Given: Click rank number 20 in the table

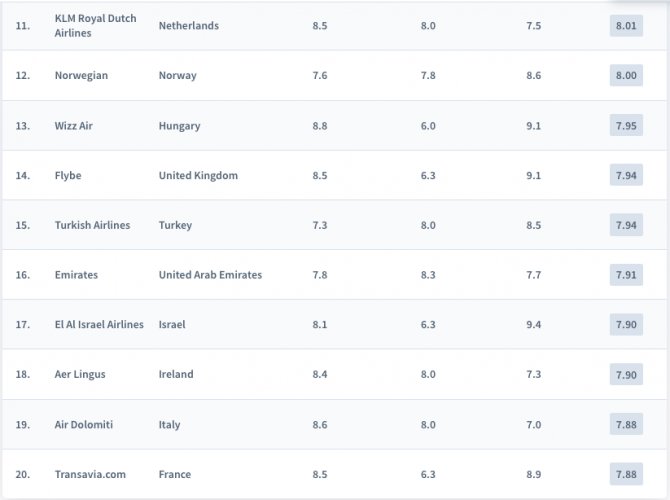Looking at the screenshot, I should point(22,475).
